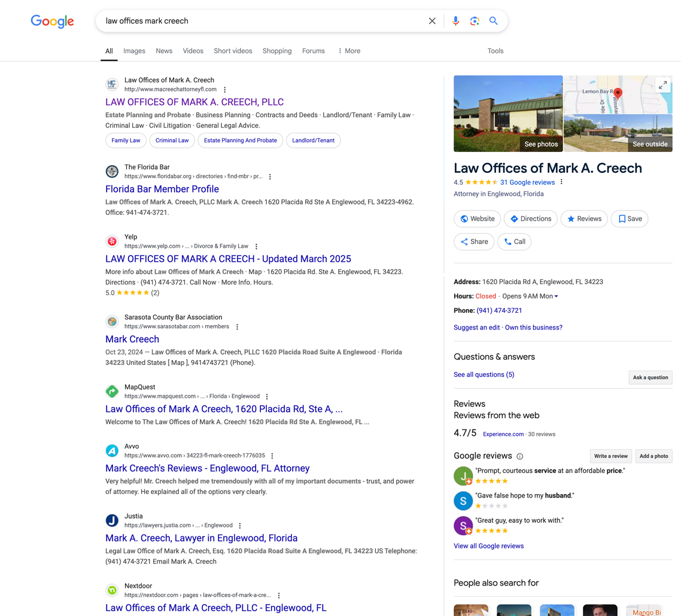Click the 31 Google reviews link
Viewport: 681px width, 616px height.
coord(527,182)
